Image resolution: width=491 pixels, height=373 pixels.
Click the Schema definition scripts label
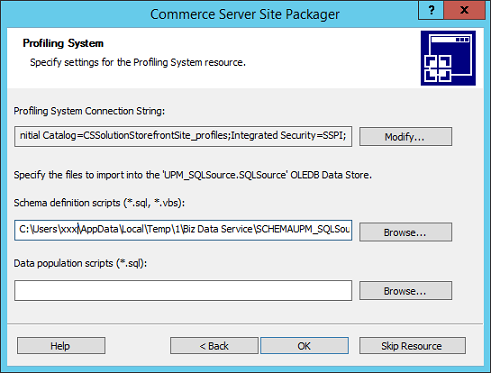[x=99, y=203]
